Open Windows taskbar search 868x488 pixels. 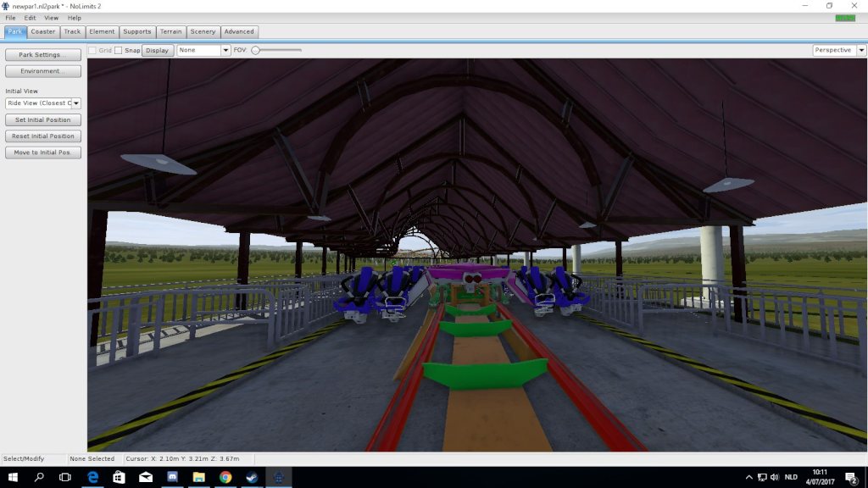39,477
